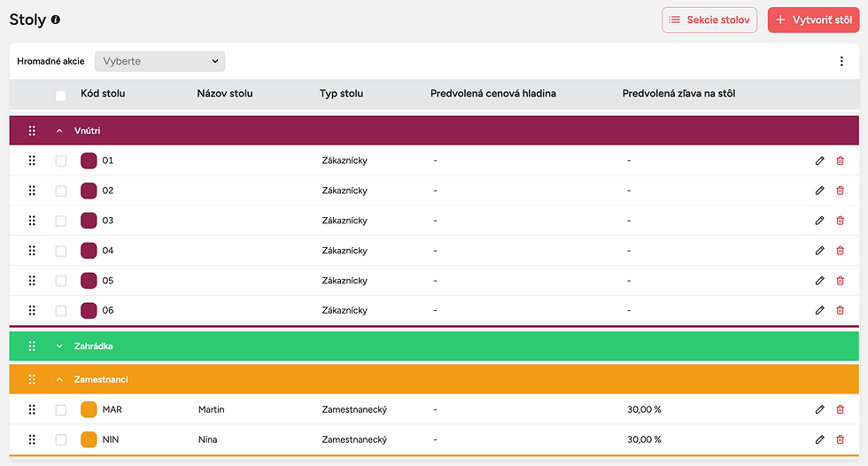Image resolution: width=868 pixels, height=466 pixels.
Task: Select Predvolená zľava na stôl header
Action: (x=678, y=94)
